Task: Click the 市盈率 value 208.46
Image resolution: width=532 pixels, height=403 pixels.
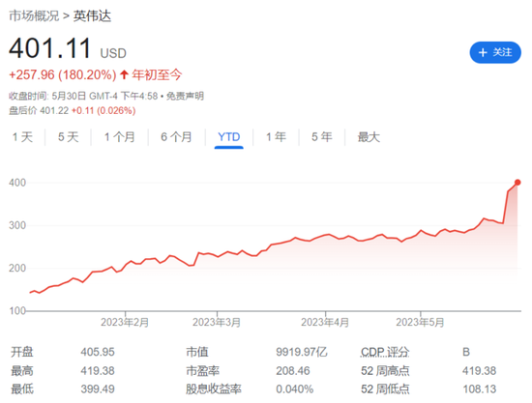Action: coord(293,371)
